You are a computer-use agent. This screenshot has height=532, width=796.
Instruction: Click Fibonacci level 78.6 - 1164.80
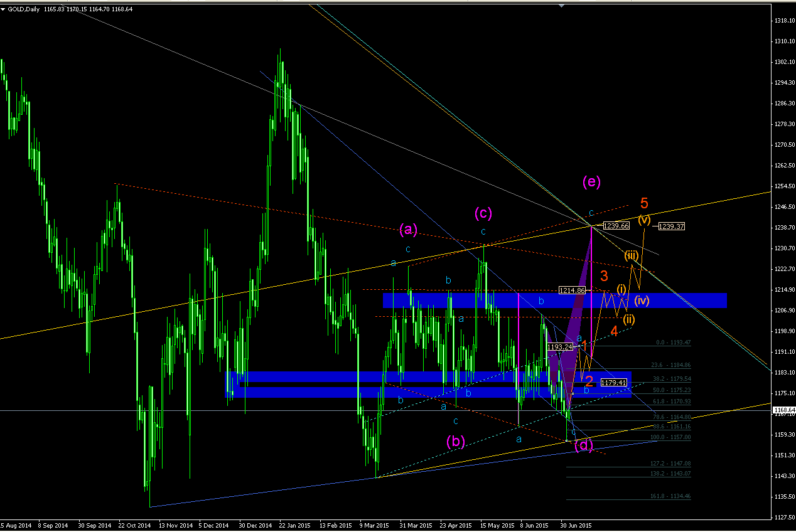click(670, 417)
